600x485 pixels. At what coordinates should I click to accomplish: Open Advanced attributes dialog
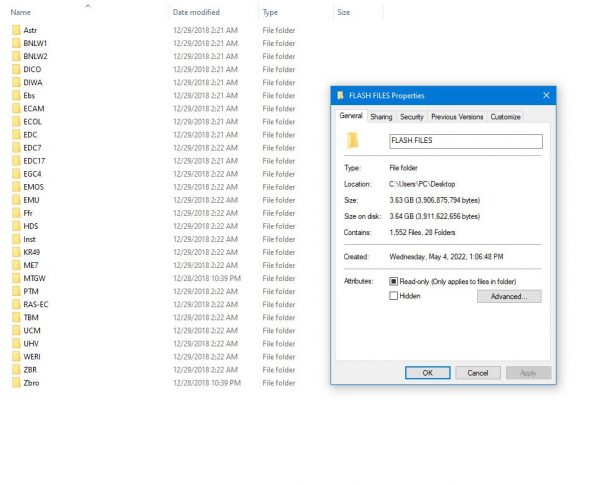click(x=509, y=296)
